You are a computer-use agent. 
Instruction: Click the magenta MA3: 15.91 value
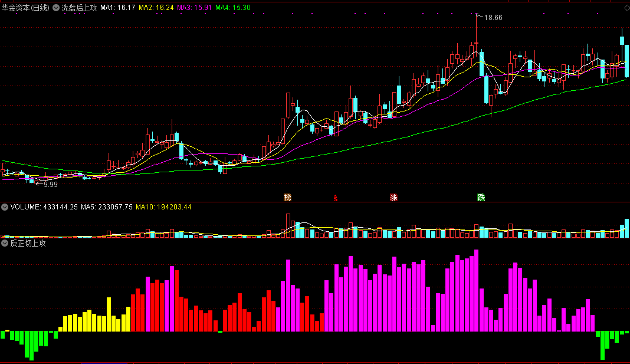(x=195, y=8)
